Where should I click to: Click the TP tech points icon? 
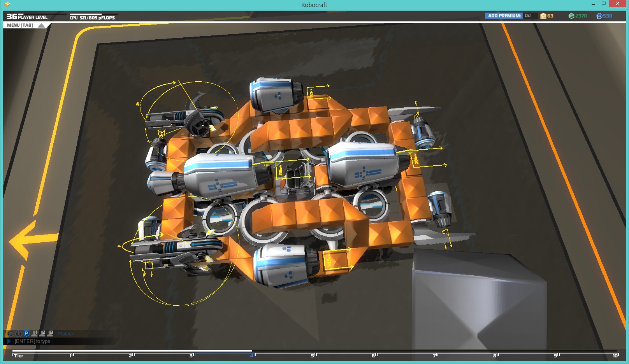coord(543,16)
